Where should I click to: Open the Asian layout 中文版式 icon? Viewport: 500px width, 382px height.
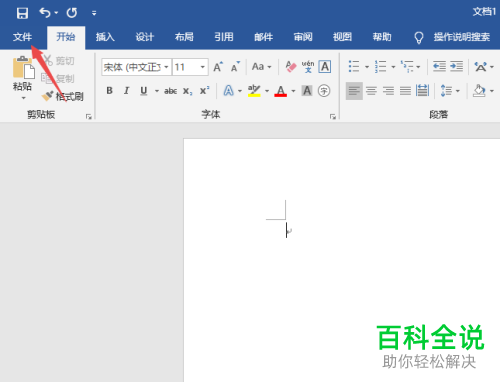[x=480, y=67]
